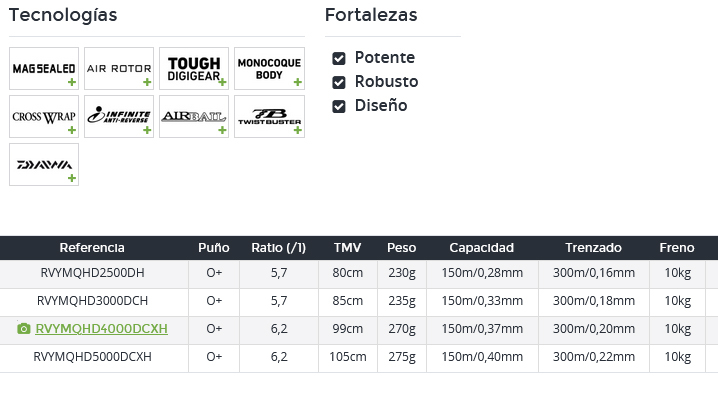718x393 pixels.
Task: Expand Twistbuster info using green plus
Action: [298, 131]
